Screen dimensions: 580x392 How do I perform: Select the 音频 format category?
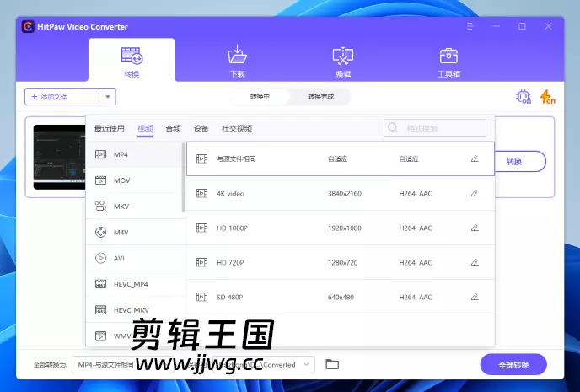(173, 128)
